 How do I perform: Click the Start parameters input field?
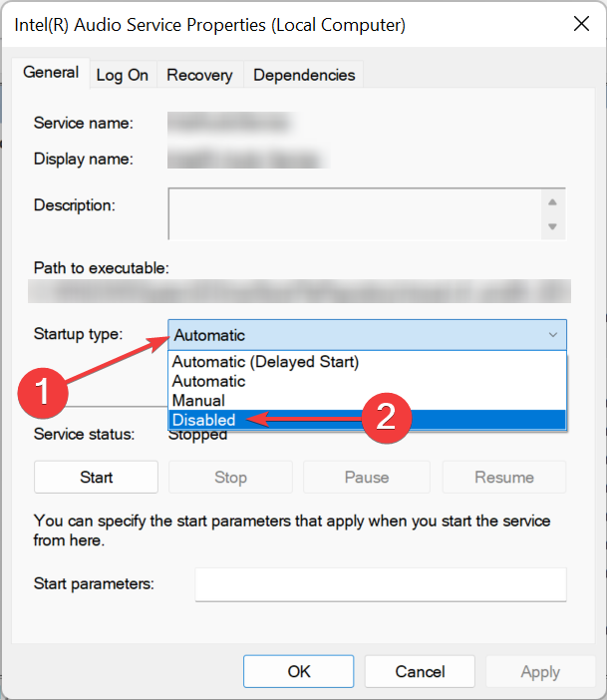[x=381, y=584]
